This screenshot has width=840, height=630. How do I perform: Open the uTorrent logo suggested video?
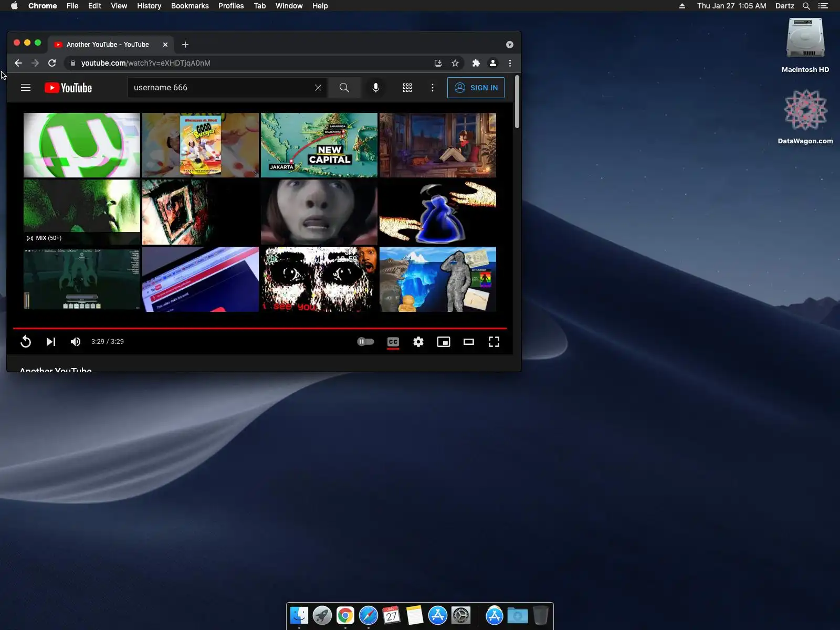point(82,145)
